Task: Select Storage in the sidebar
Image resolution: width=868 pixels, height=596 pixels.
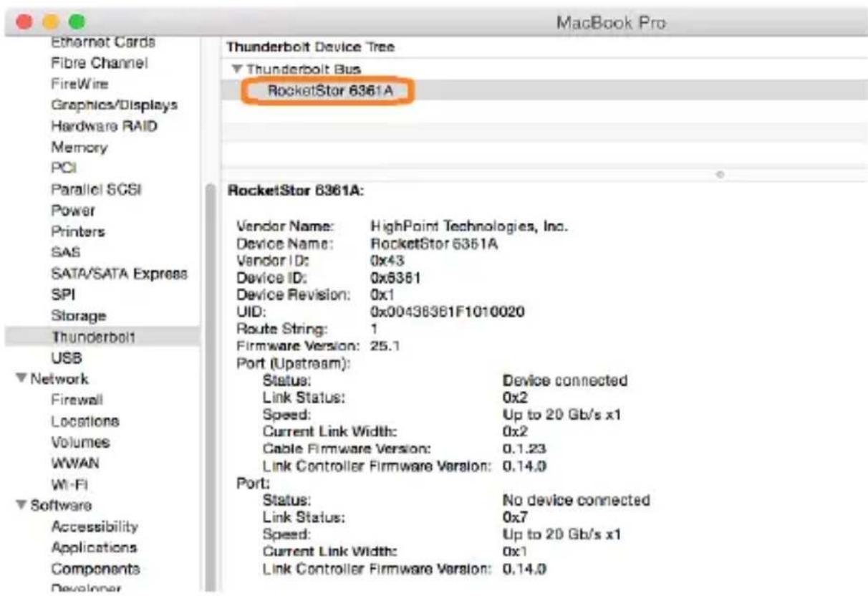Action: [x=78, y=315]
